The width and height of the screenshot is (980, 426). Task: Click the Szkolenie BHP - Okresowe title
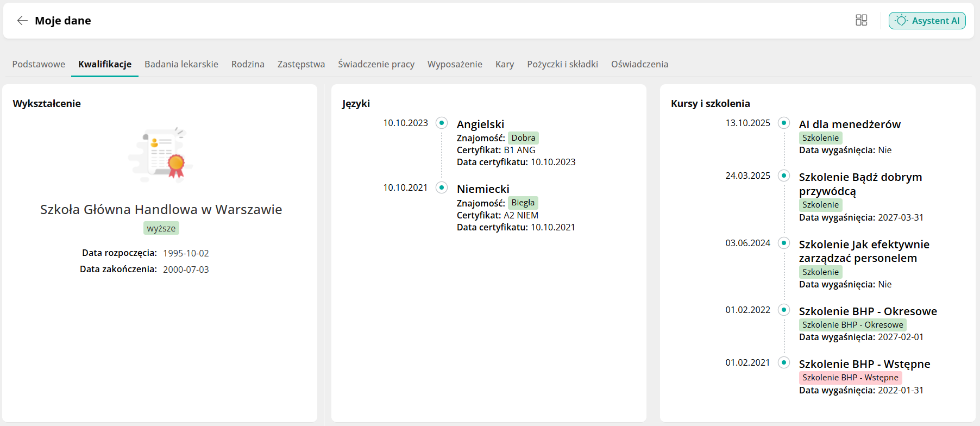pos(868,311)
